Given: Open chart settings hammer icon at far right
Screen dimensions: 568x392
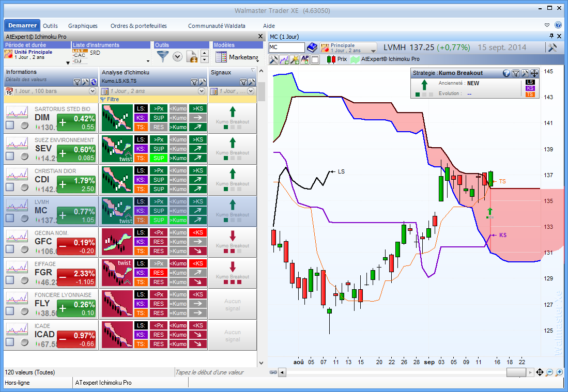Looking at the screenshot, I should [552, 48].
